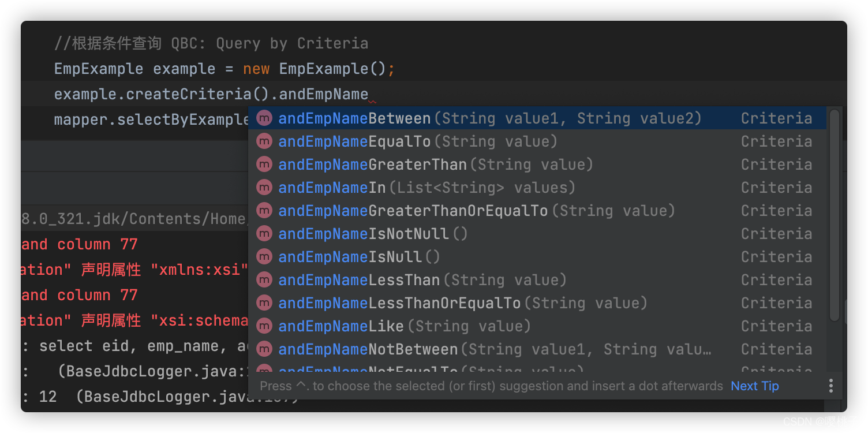The width and height of the screenshot is (868, 433).
Task: Click method icon beside andEmpNameBetween
Action: point(264,118)
